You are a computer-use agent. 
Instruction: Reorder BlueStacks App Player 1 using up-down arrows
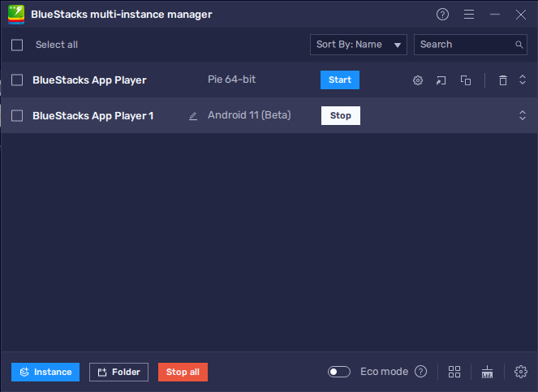523,115
